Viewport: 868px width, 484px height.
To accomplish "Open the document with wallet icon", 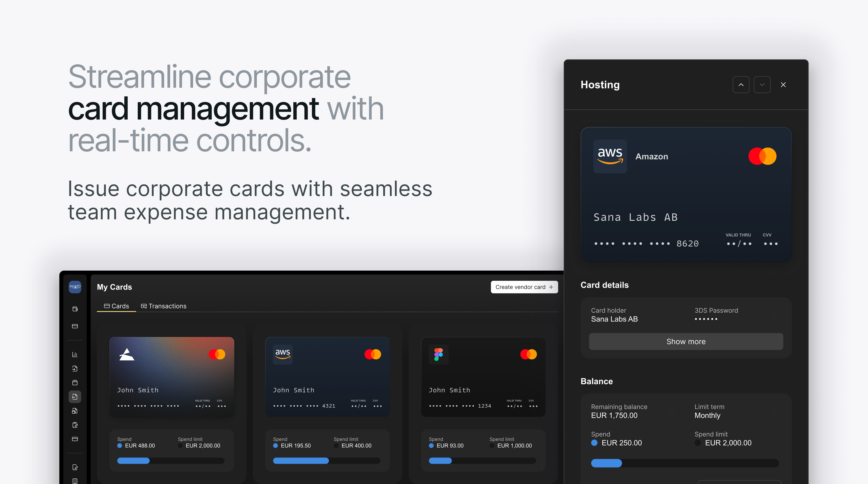I will pyautogui.click(x=75, y=411).
